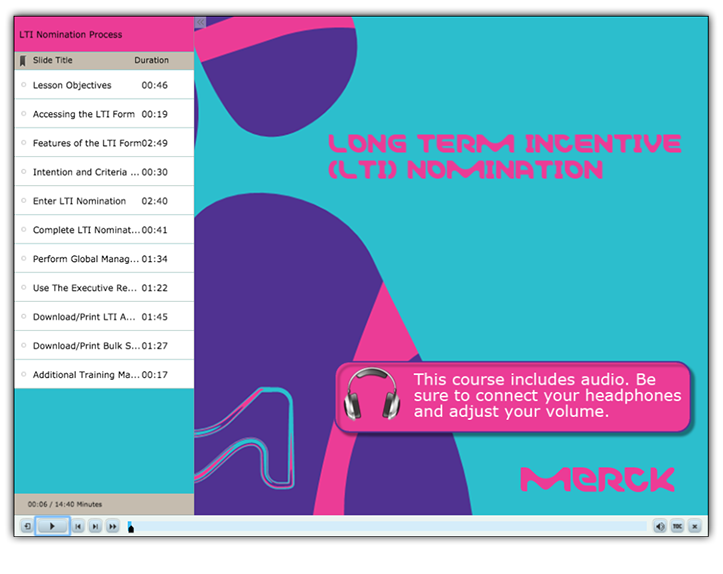Toggle the TOC panel button
Viewport: 723px width, 574px height.
[677, 526]
